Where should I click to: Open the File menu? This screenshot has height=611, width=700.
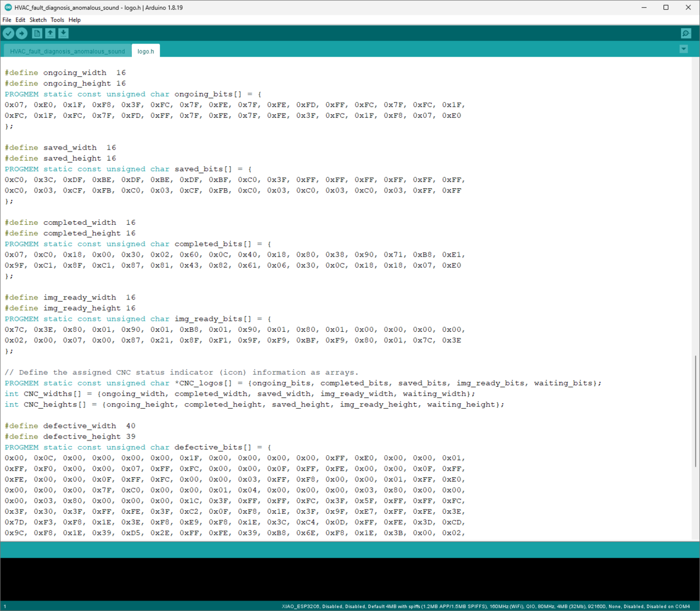coord(7,20)
